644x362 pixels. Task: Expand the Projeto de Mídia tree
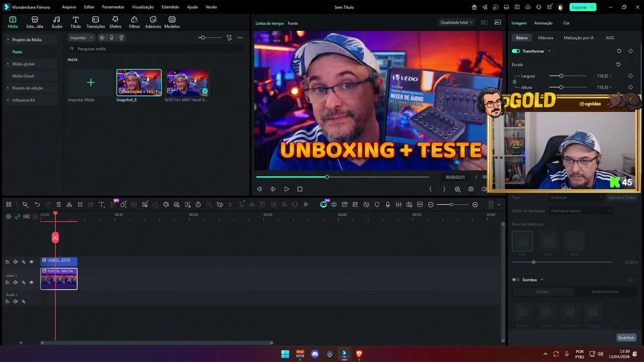[x=8, y=40]
